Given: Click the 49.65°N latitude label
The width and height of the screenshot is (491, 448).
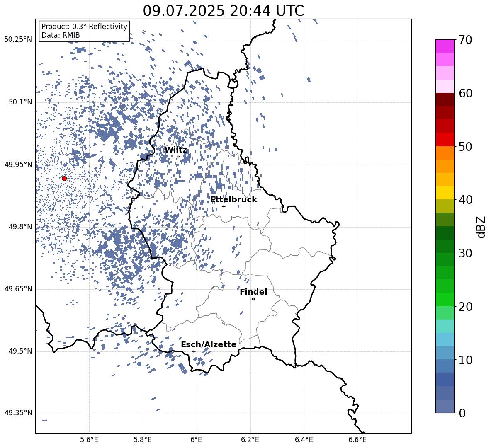Looking at the screenshot, I should point(18,289).
